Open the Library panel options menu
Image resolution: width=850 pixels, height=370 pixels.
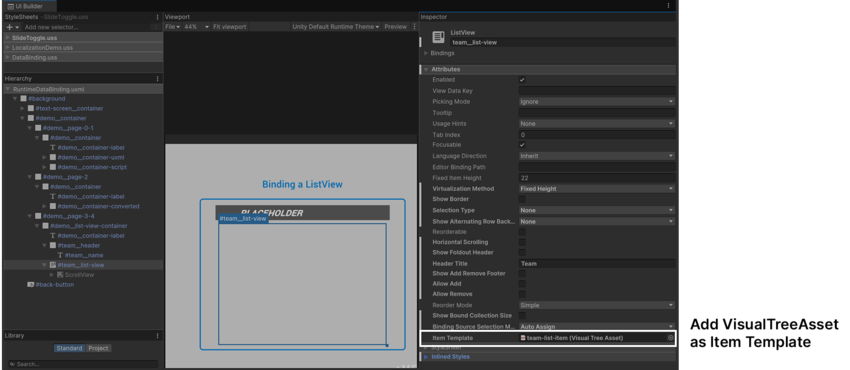point(158,336)
